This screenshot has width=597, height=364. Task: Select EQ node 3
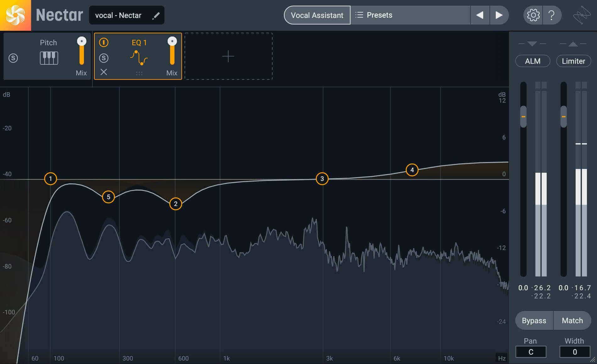click(x=322, y=179)
